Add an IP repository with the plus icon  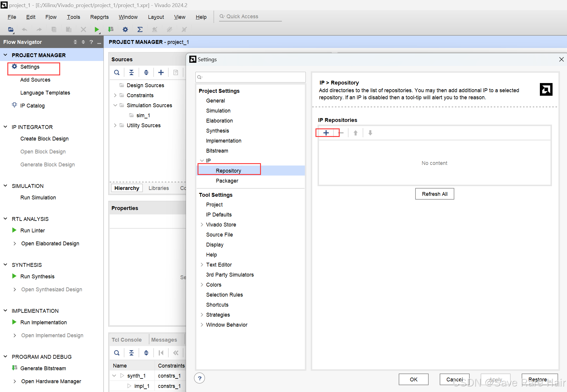click(x=326, y=133)
